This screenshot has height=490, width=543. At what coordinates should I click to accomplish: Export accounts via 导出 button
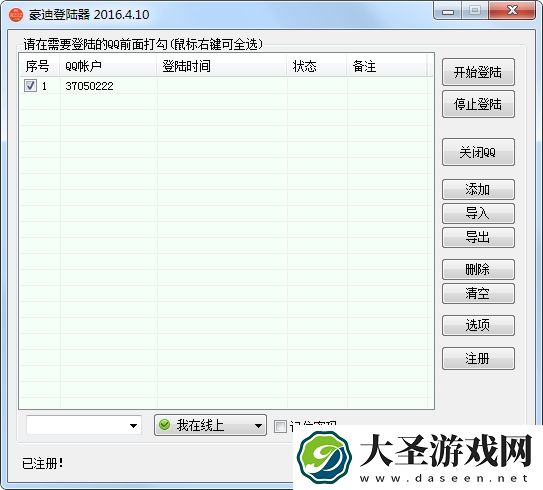click(478, 237)
